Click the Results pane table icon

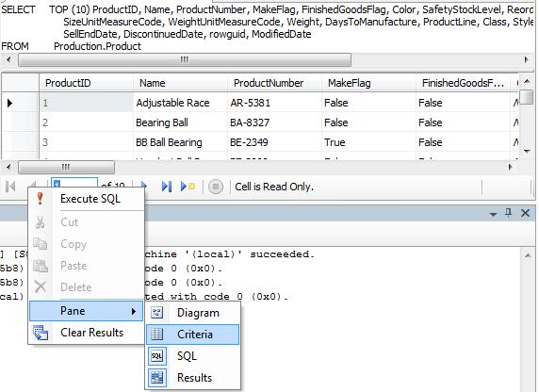(157, 378)
